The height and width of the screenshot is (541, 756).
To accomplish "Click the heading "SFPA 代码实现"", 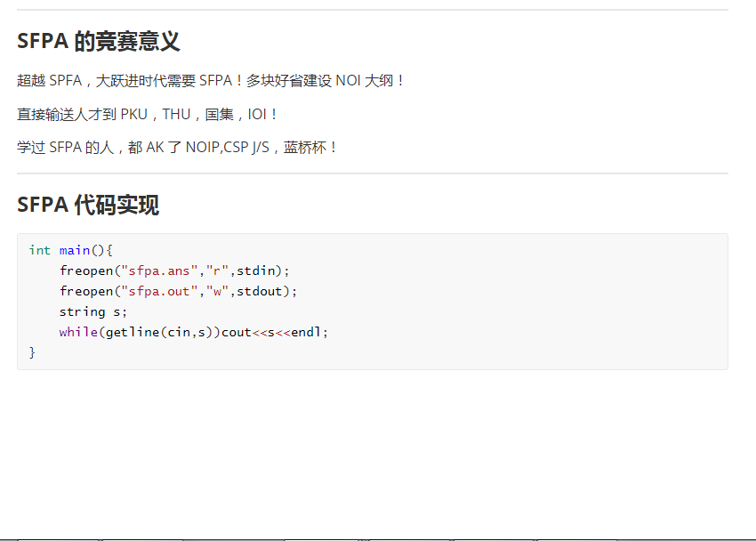I will coord(88,205).
